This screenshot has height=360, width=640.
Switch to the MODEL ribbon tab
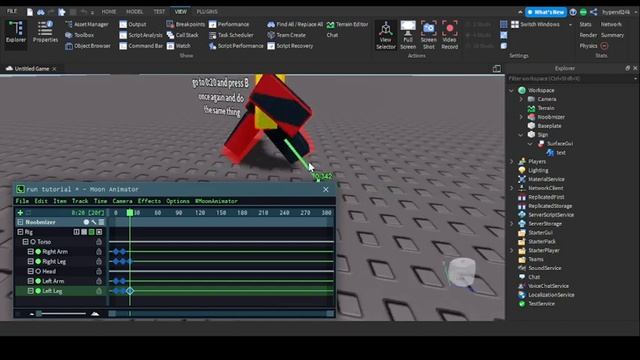(134, 12)
